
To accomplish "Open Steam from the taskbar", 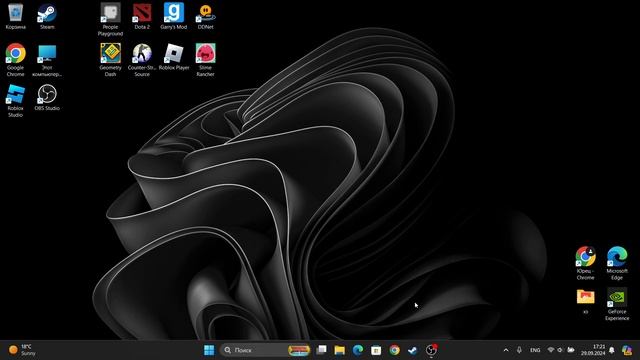I will pyautogui.click(x=413, y=350).
